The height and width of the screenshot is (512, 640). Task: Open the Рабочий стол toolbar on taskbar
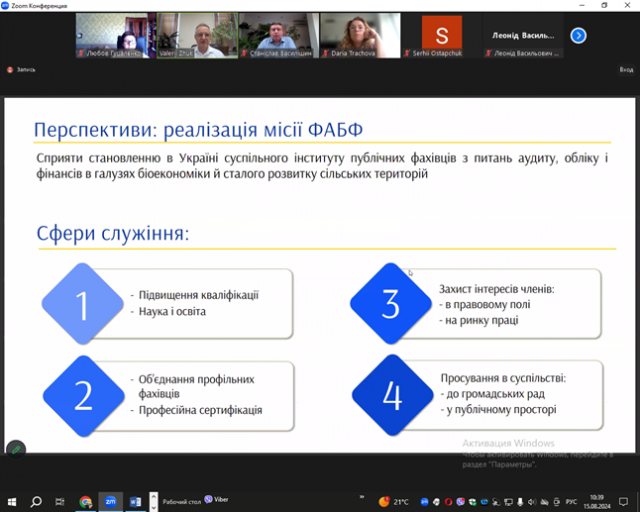[182, 502]
